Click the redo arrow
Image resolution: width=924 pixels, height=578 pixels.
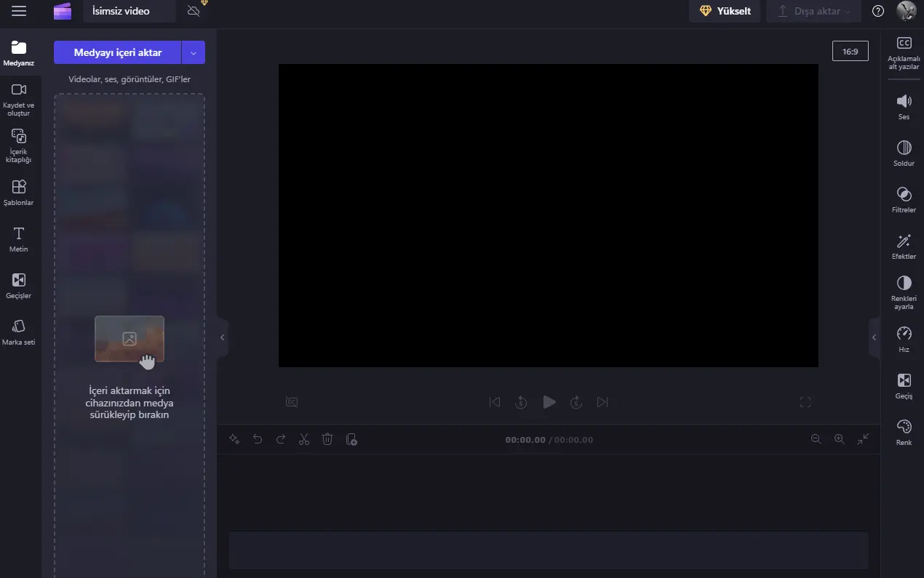(281, 439)
